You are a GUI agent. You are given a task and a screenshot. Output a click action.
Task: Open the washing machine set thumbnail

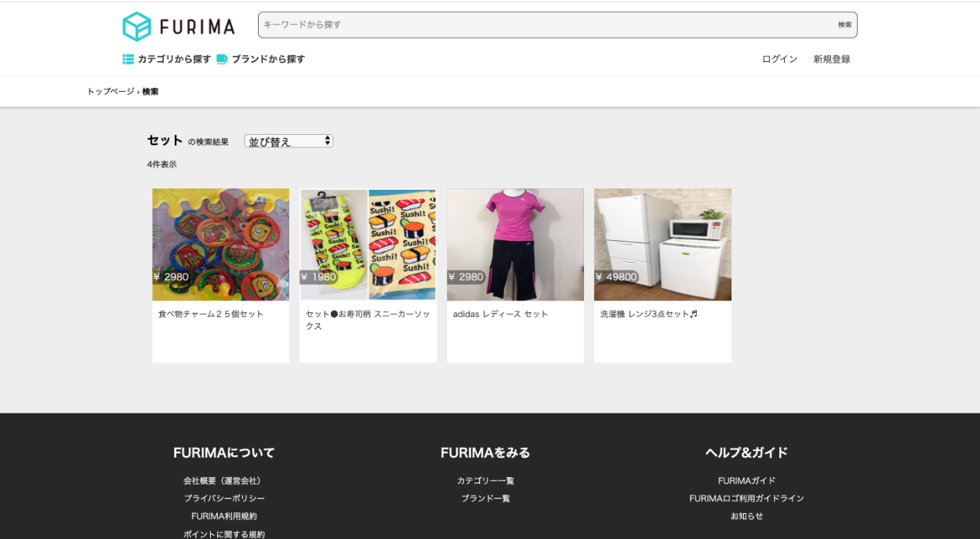click(x=662, y=244)
